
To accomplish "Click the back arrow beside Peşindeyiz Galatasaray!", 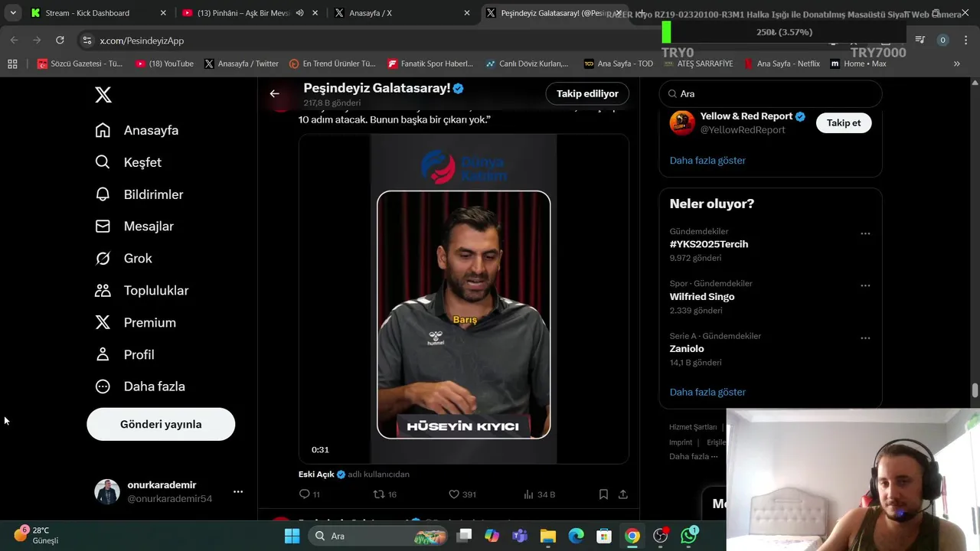I will pyautogui.click(x=274, y=93).
